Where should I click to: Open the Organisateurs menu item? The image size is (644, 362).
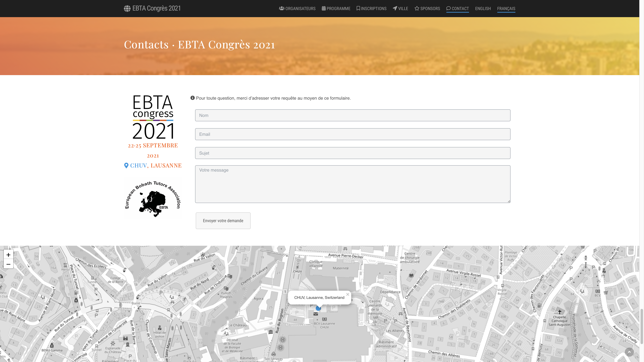tap(297, 8)
